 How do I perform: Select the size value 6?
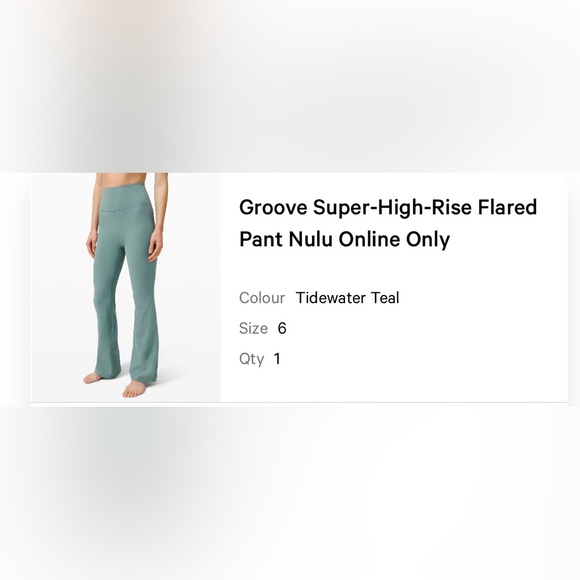(x=282, y=328)
